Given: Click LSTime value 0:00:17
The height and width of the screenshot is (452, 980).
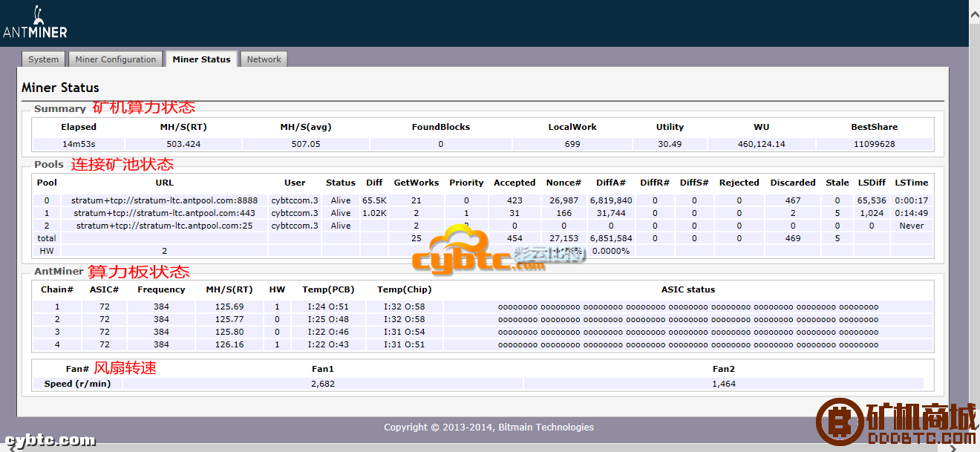Looking at the screenshot, I should click(x=911, y=200).
